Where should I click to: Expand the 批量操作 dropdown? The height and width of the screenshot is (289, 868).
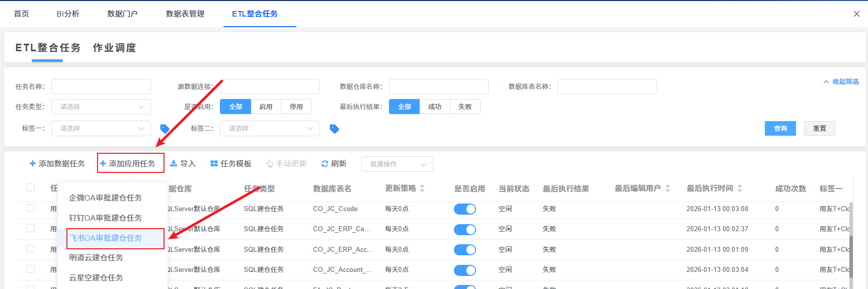[397, 164]
